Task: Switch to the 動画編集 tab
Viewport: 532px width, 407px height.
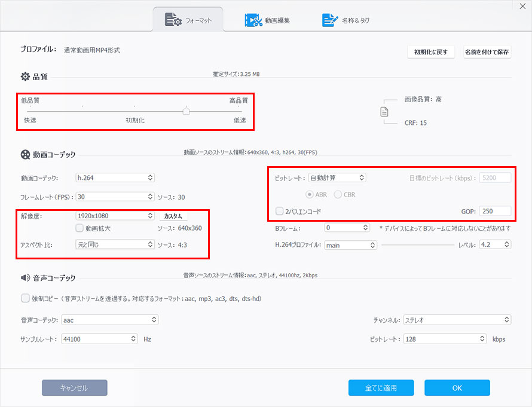Action: pos(264,19)
